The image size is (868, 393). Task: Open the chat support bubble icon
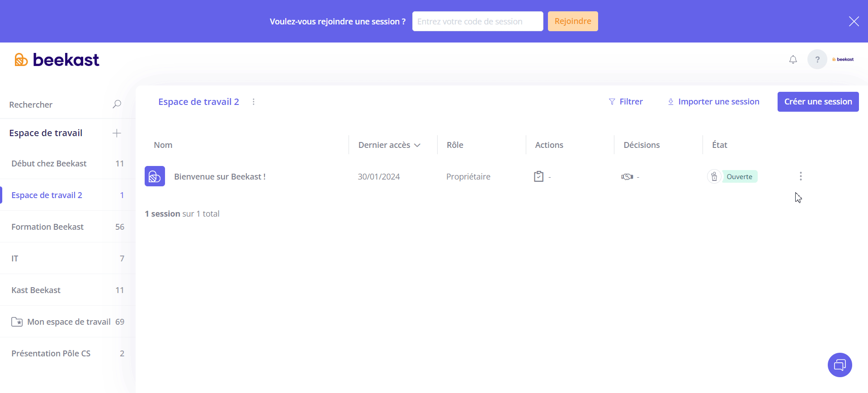pyautogui.click(x=840, y=365)
